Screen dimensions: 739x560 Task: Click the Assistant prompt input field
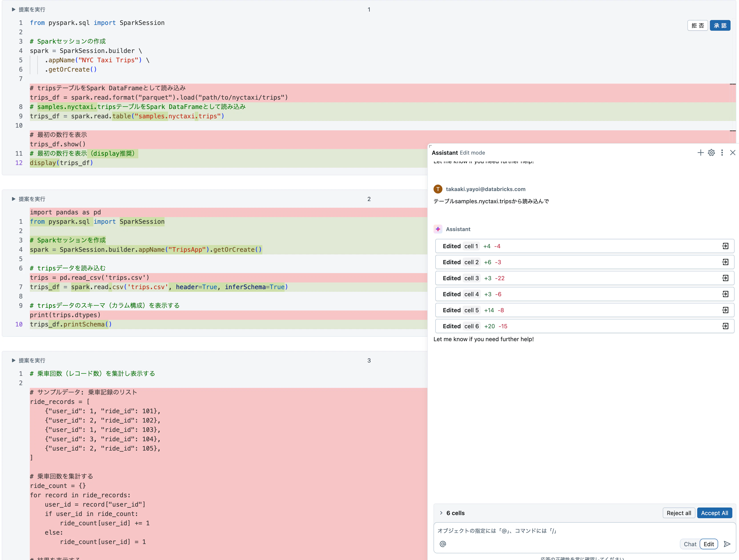(585, 531)
